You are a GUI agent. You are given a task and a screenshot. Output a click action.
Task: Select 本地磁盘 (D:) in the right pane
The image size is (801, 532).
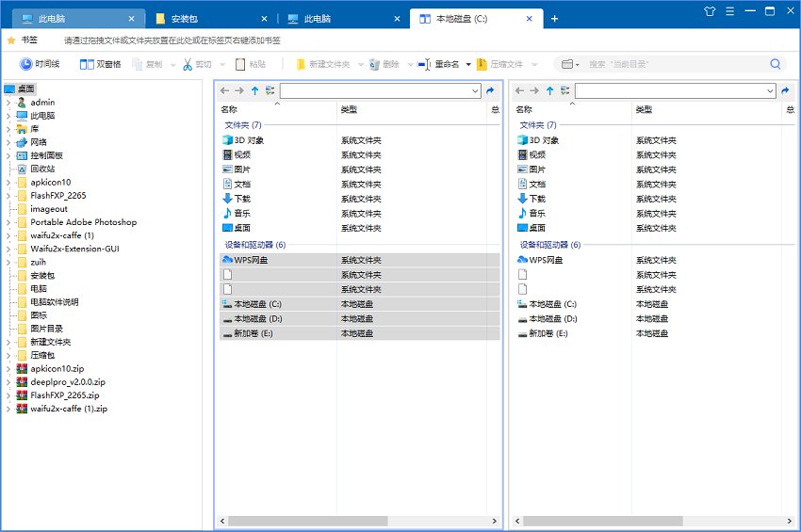pos(552,319)
